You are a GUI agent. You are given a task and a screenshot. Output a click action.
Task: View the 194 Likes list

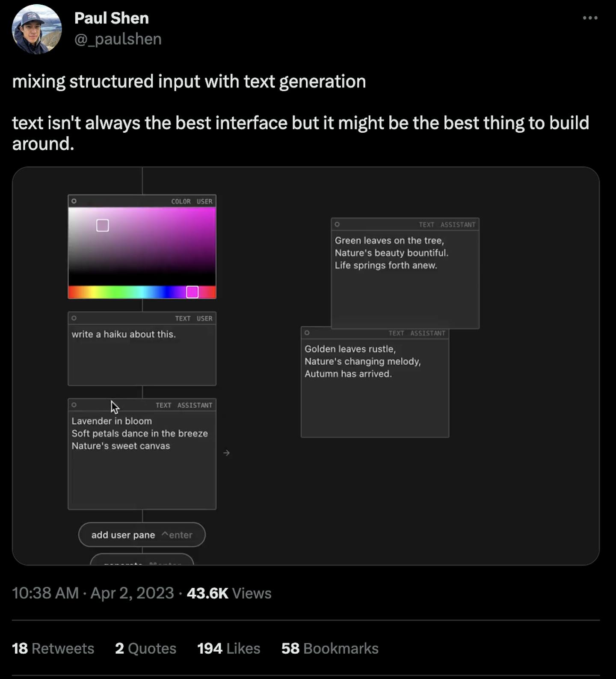tap(228, 649)
